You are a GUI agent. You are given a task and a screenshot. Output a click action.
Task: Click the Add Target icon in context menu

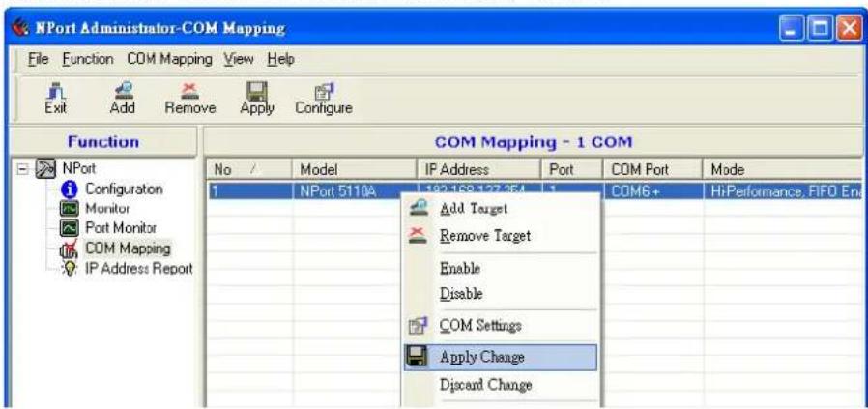tap(418, 208)
